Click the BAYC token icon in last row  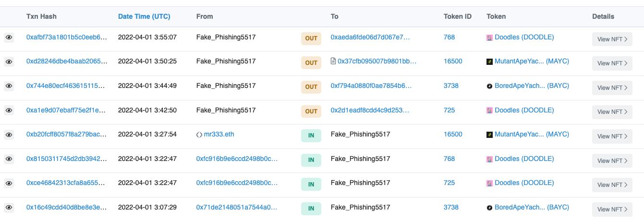[x=490, y=208]
